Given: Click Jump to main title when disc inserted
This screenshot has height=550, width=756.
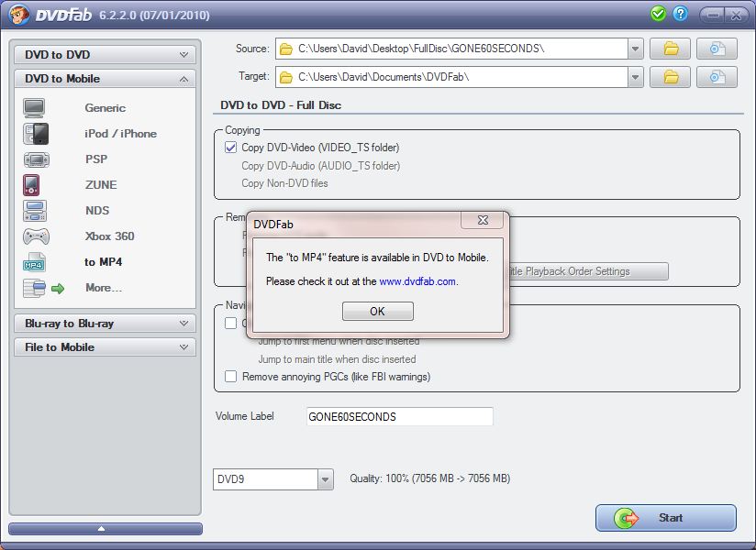Looking at the screenshot, I should pyautogui.click(x=337, y=359).
